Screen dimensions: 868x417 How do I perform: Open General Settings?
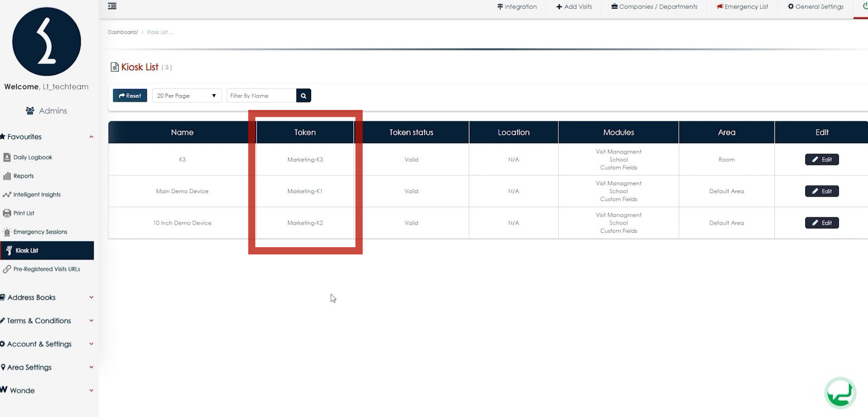pos(815,6)
